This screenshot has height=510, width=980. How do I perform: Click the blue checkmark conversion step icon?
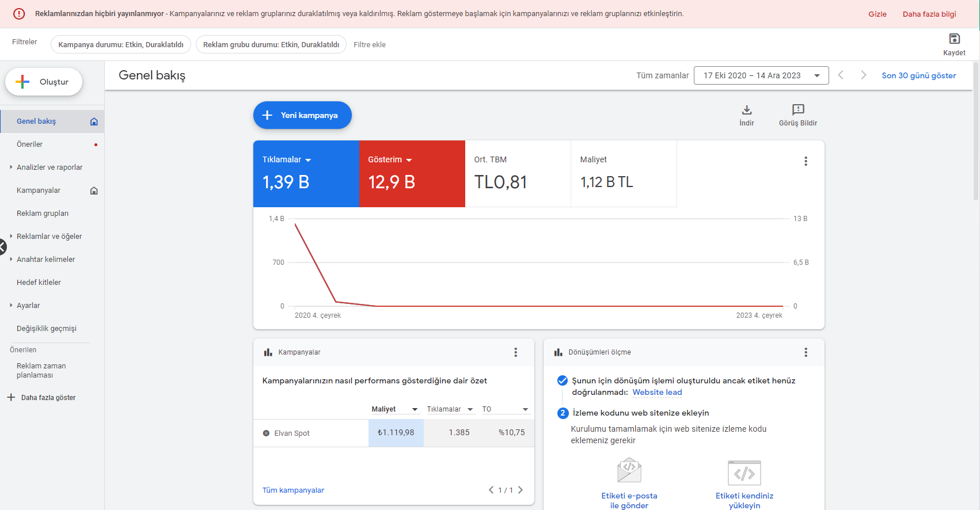coord(563,380)
